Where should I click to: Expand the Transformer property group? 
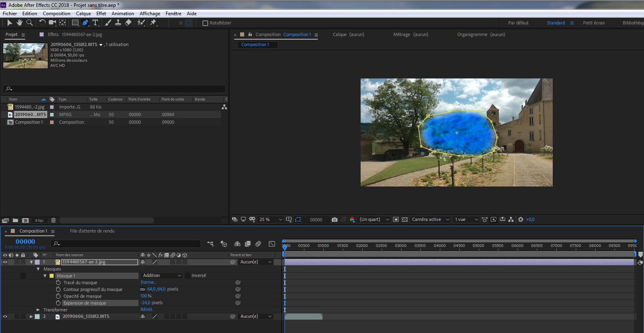[38, 310]
